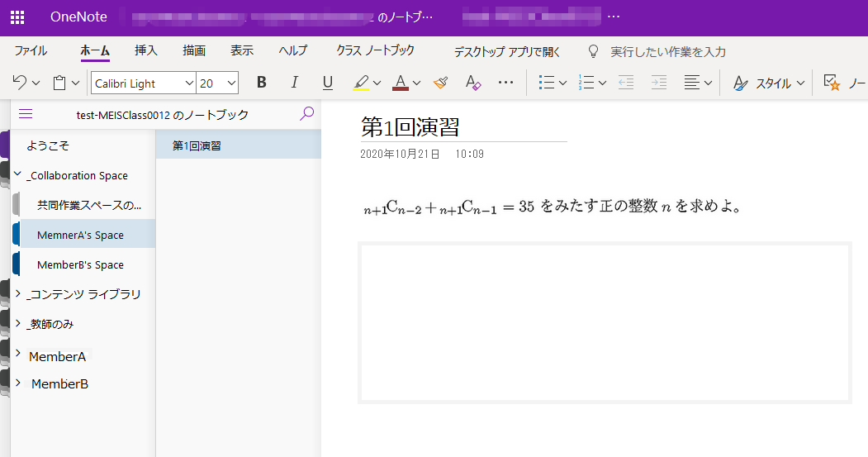Click the numbered list icon
Screen dimensions: 868x457
tap(586, 83)
